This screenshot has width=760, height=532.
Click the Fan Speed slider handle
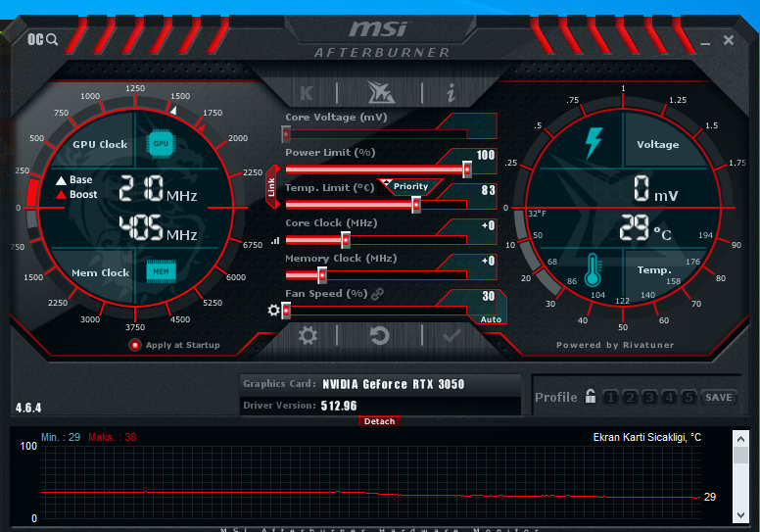click(286, 311)
